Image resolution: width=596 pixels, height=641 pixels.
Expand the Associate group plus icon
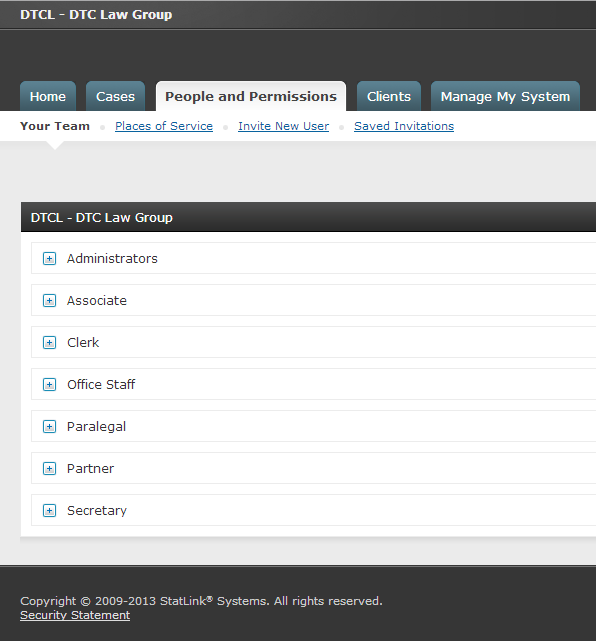click(x=49, y=301)
